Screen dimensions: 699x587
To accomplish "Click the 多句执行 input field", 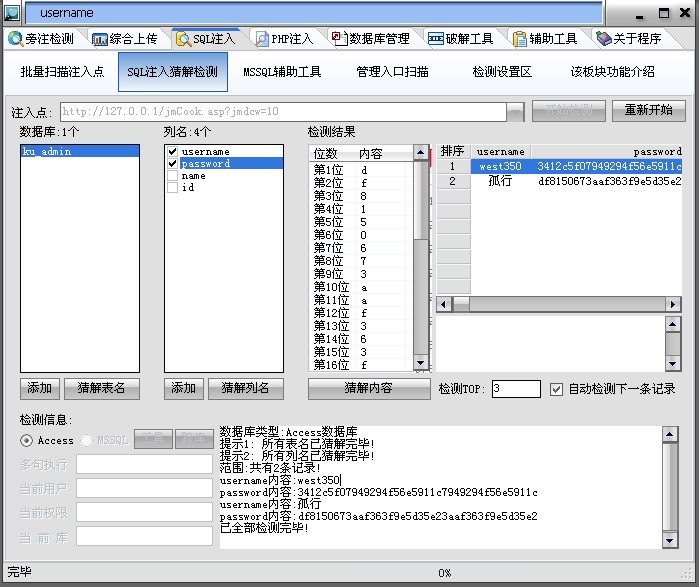I will coord(144,464).
